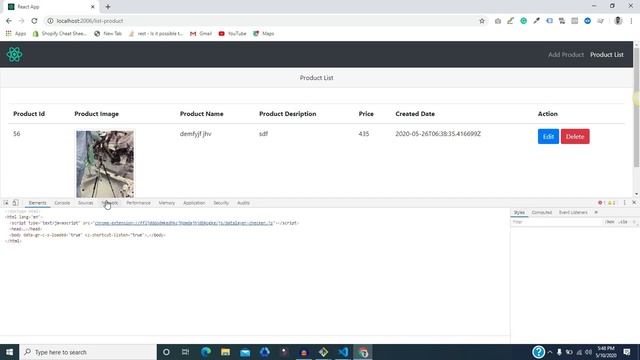The image size is (640, 360).
Task: Expand more sidebar tabs chevron
Action: pos(596,213)
